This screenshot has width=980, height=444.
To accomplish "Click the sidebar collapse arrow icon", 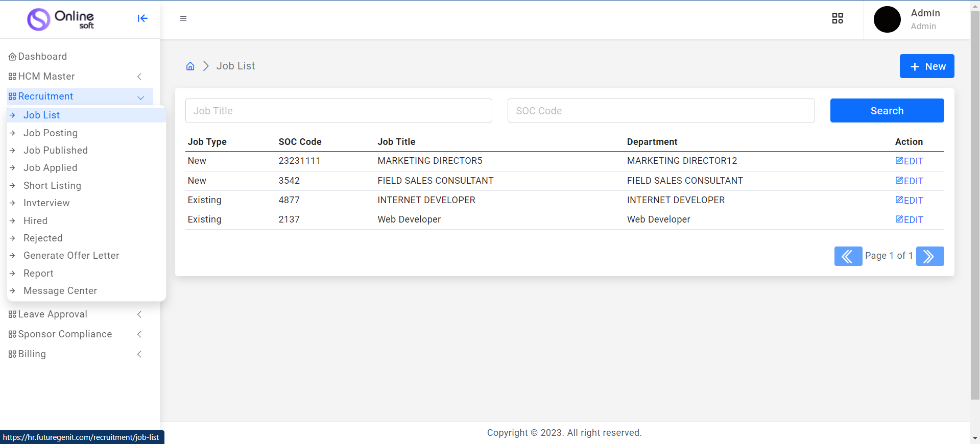I will tap(142, 18).
